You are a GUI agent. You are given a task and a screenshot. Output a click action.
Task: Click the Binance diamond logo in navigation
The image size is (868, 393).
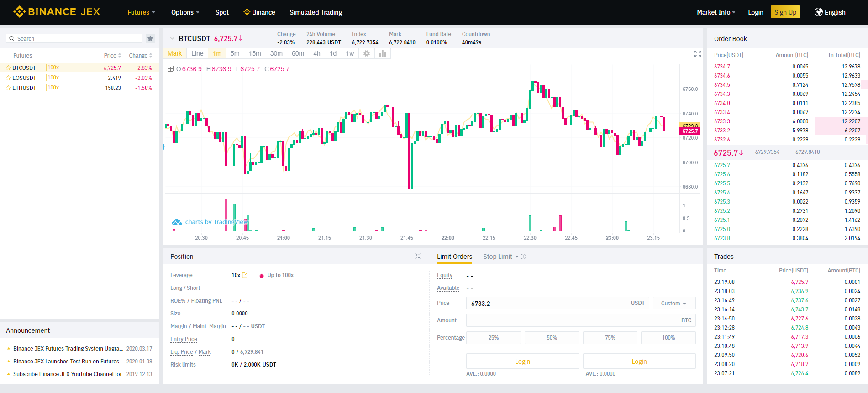tap(247, 12)
